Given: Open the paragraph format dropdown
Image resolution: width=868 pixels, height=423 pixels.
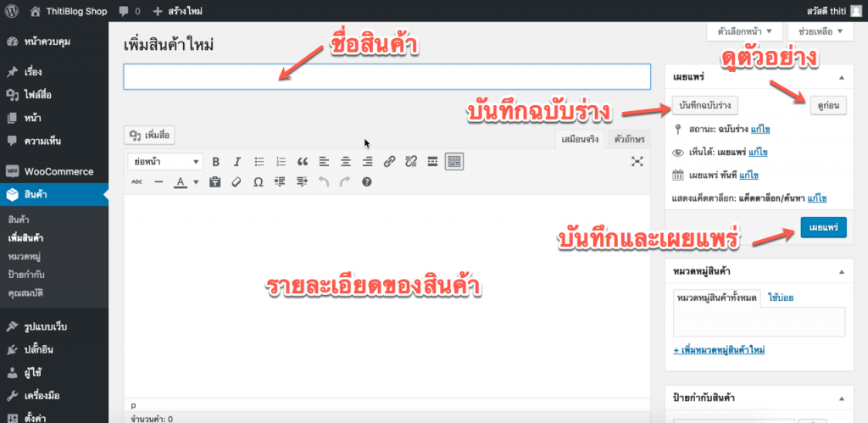Looking at the screenshot, I should tap(165, 161).
